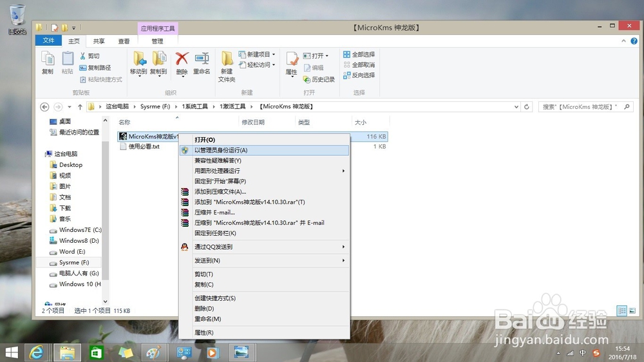The height and width of the screenshot is (362, 644).
Task: Click 1系统工具 in breadcrumb path
Action: (194, 107)
